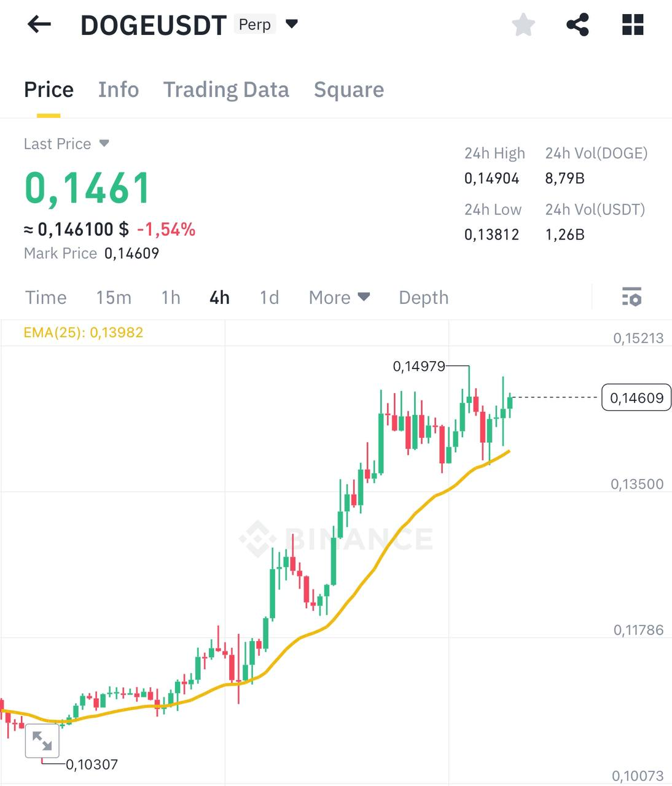Tap the current price marker 0,14609
The height and width of the screenshot is (786, 672).
(636, 398)
